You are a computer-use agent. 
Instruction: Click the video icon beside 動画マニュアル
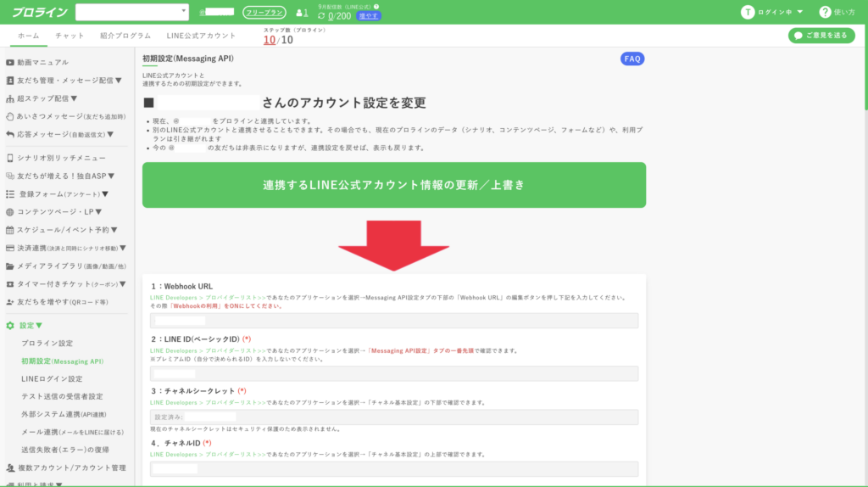click(10, 63)
